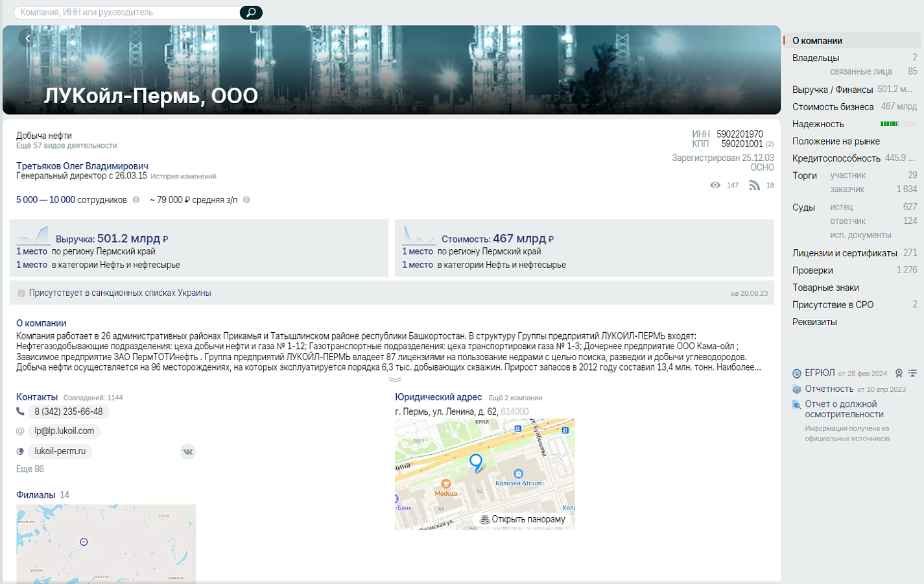Click the ЕГРЮЛ list icon
Viewport: 924px width, 584px height.
(912, 373)
